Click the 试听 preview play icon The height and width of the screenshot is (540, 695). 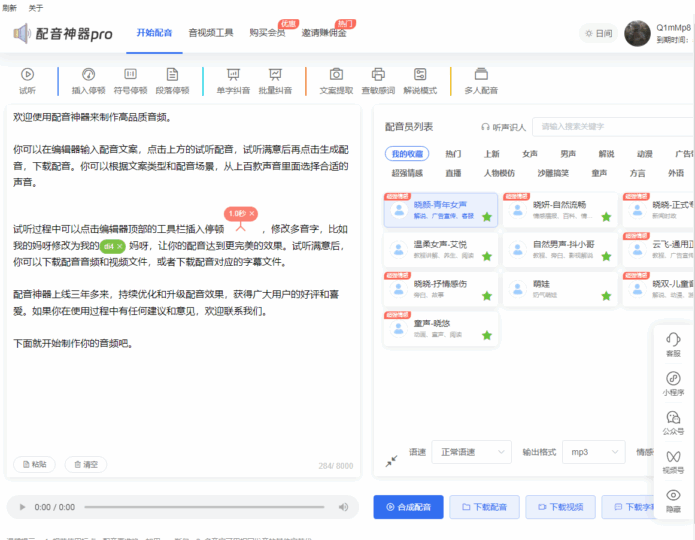[27, 74]
